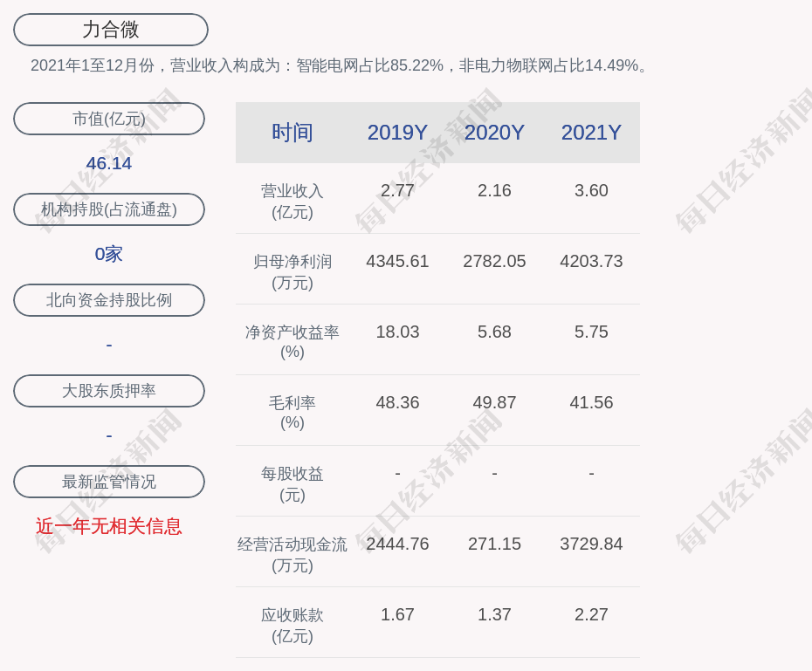The width and height of the screenshot is (812, 671).
Task: Select cash flow value 271.15
Action: (494, 544)
